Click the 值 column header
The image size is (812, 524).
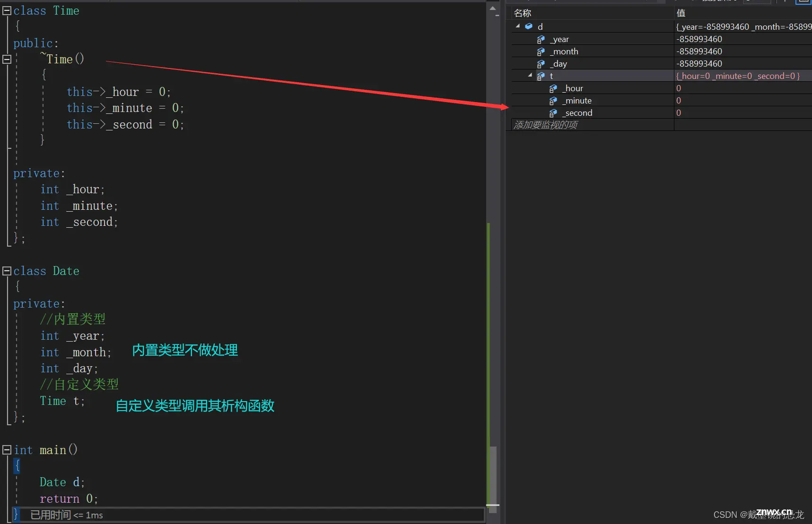click(x=743, y=13)
